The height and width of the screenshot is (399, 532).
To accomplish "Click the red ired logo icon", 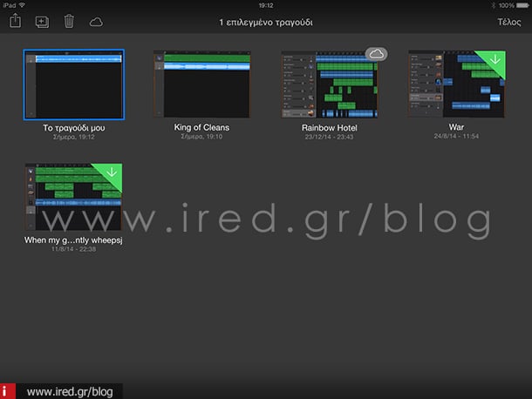I will [7, 391].
